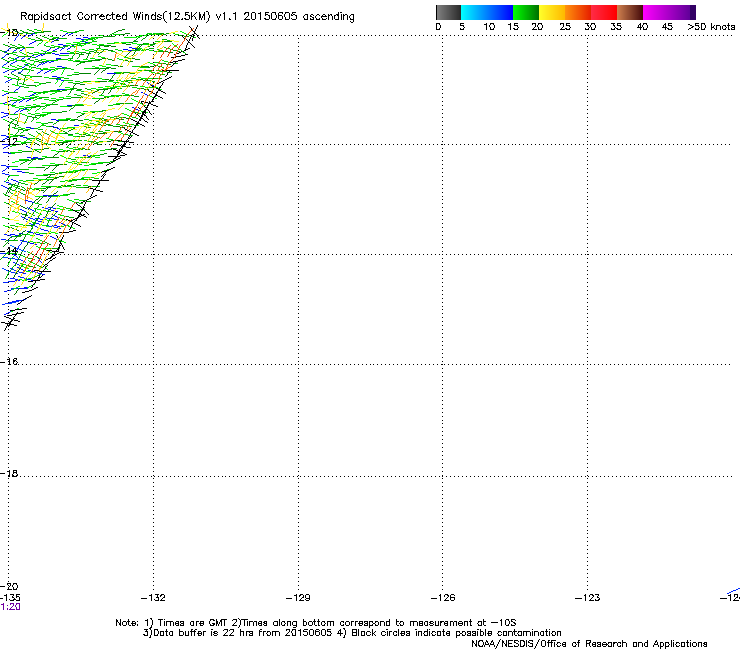Viewport: 740px width, 650px height.
Task: Click the black wind barbs at swath bottom tip
Action: point(13,318)
